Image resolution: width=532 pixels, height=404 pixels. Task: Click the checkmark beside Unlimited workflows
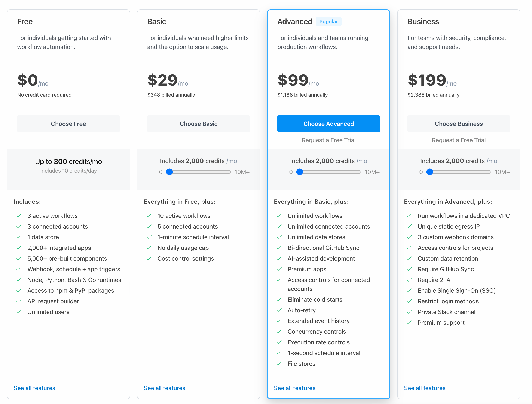click(x=279, y=216)
